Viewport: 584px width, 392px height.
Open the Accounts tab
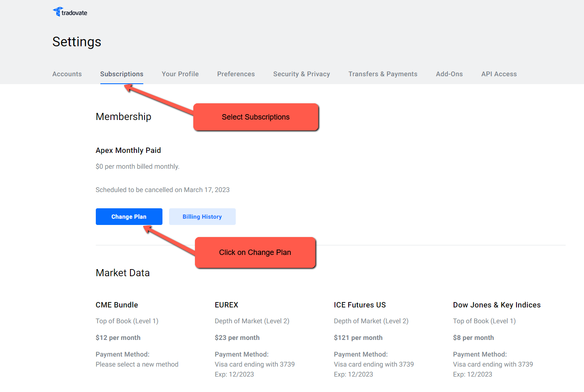(67, 74)
